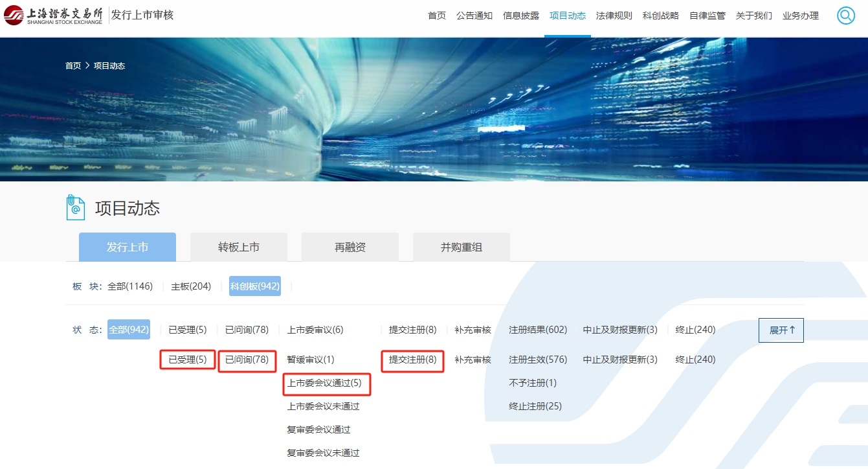The width and height of the screenshot is (868, 469).
Task: Open the 信息披露 menu
Action: point(521,16)
